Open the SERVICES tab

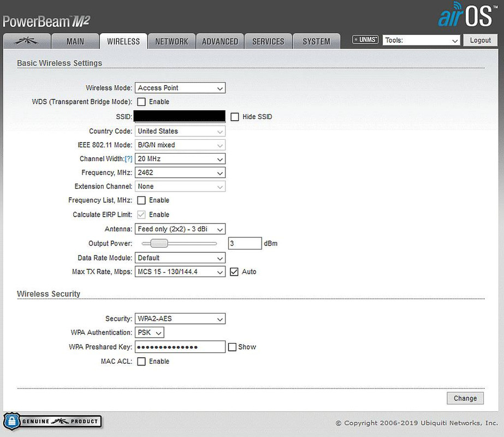(268, 41)
